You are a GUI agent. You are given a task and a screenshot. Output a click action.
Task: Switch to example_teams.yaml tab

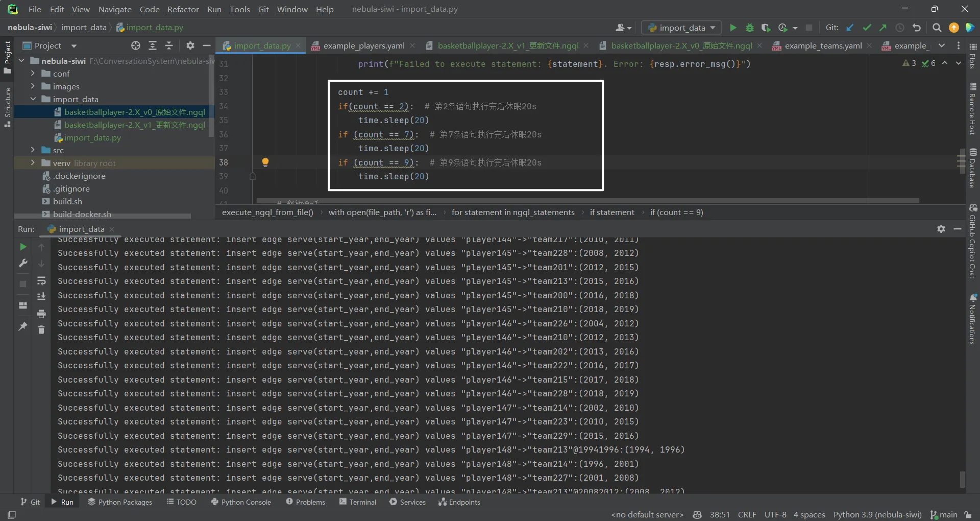click(823, 45)
